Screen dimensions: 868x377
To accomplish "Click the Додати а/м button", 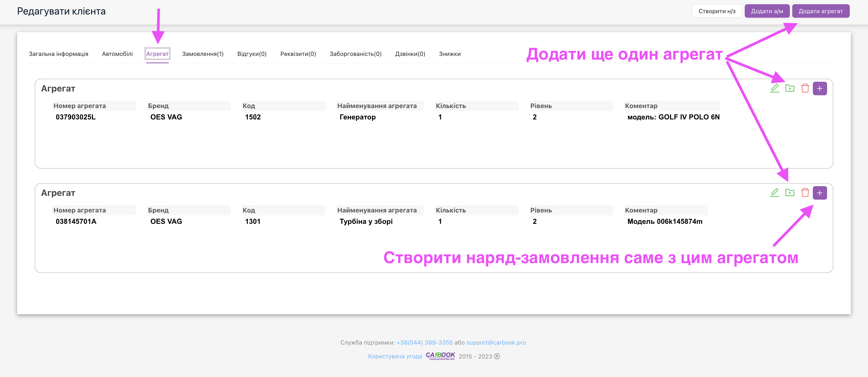I will (x=767, y=11).
